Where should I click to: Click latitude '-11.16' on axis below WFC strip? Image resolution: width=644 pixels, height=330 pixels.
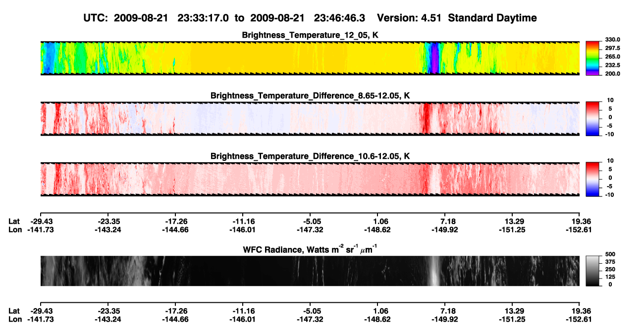[243, 311]
